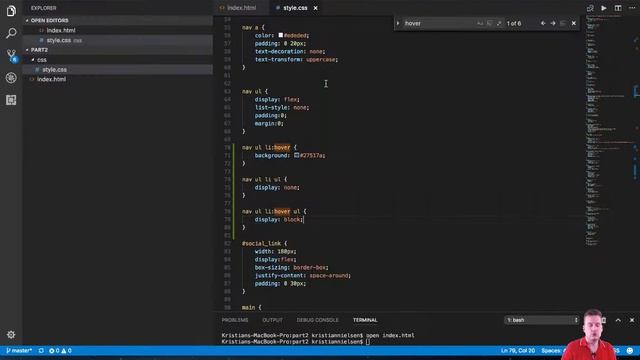Toggle Find in Selection in find widget
The height and width of the screenshot is (360, 640).
[x=563, y=23]
